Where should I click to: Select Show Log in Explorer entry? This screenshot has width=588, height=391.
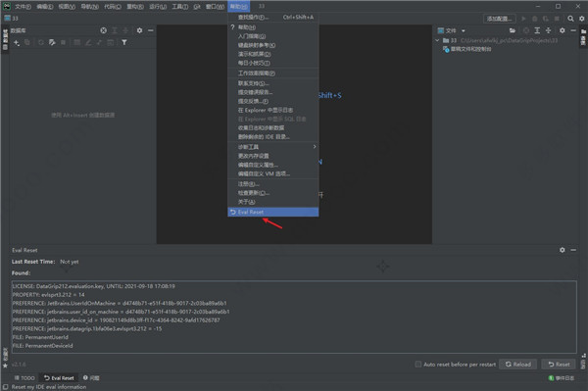[x=273, y=110]
